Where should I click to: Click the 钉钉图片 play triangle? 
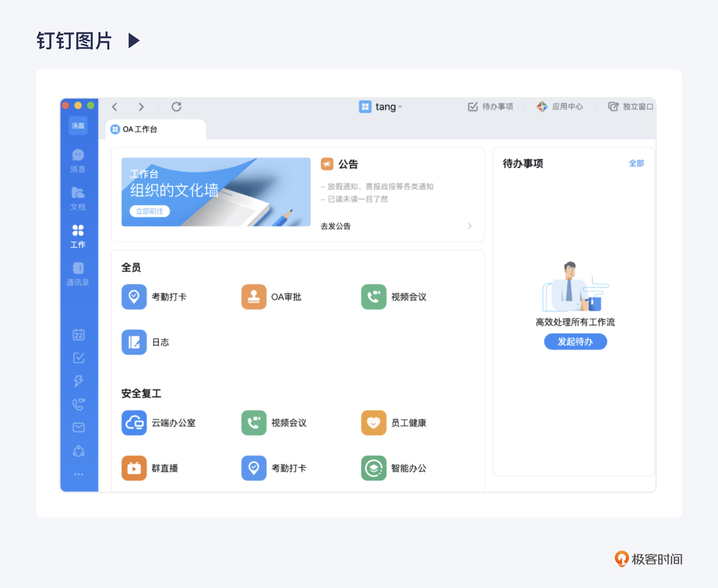pyautogui.click(x=134, y=41)
